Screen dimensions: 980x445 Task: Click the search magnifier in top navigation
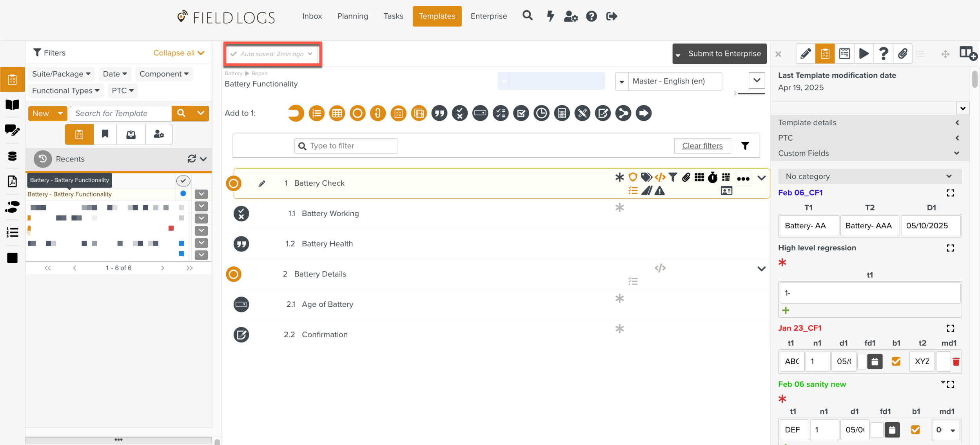(x=528, y=16)
